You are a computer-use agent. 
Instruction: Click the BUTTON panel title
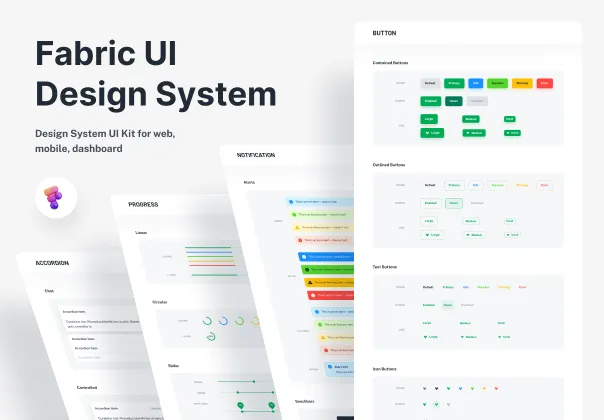coord(384,33)
